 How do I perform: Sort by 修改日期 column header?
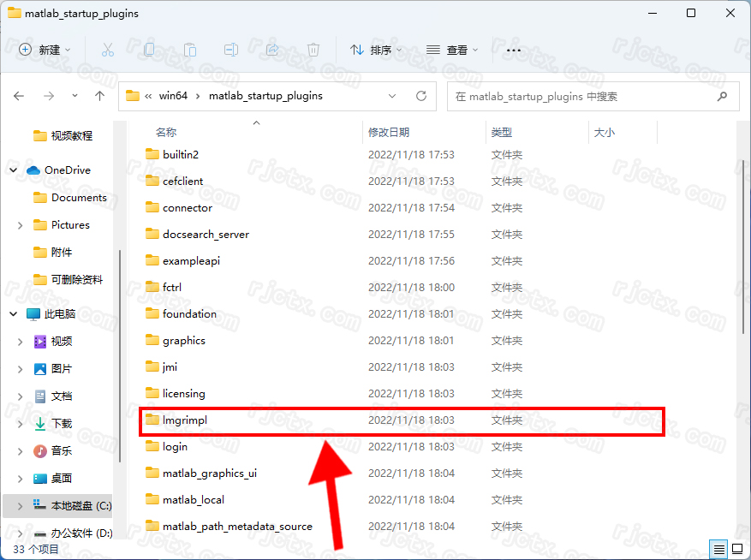click(389, 133)
